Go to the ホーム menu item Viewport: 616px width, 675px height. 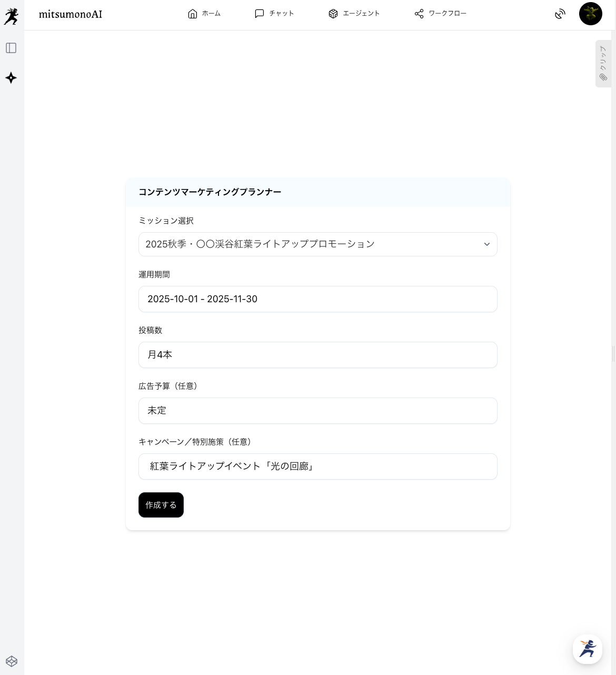click(x=211, y=14)
